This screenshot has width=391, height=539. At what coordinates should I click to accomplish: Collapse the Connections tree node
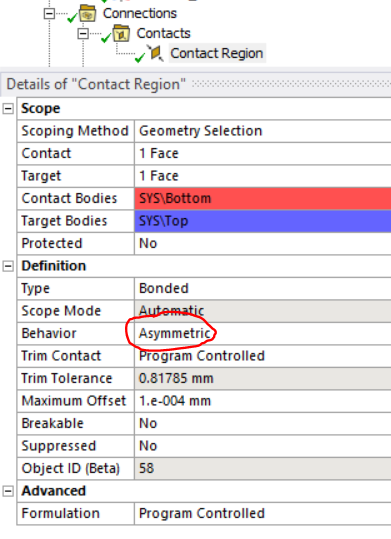point(50,14)
